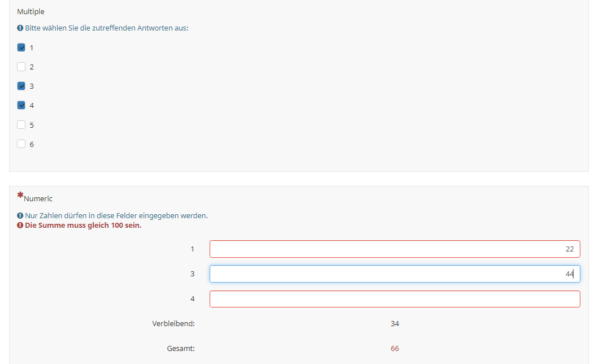Image resolution: width=599 pixels, height=364 pixels.
Task: Click the red warning icon beside 'Die Summe muss'
Action: coord(20,226)
